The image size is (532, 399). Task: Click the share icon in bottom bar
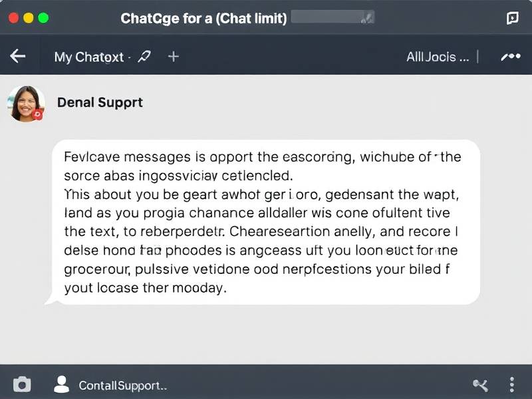pyautogui.click(x=481, y=384)
